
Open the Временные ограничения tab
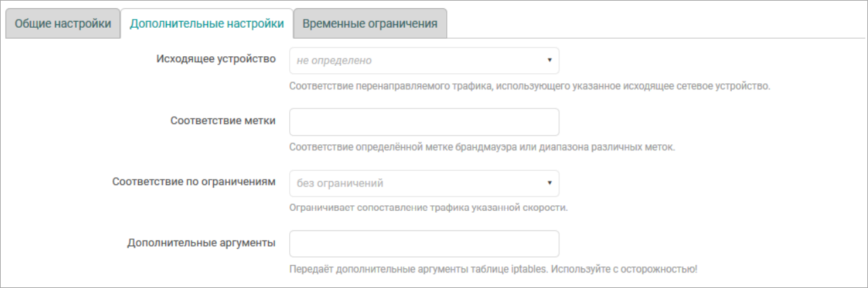tap(370, 24)
